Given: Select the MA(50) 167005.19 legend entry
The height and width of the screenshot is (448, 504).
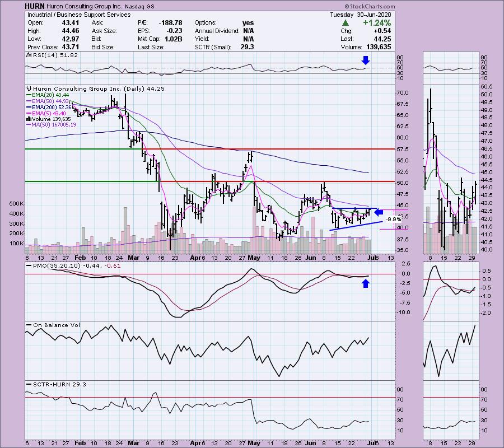Looking at the screenshot, I should 52,125.
